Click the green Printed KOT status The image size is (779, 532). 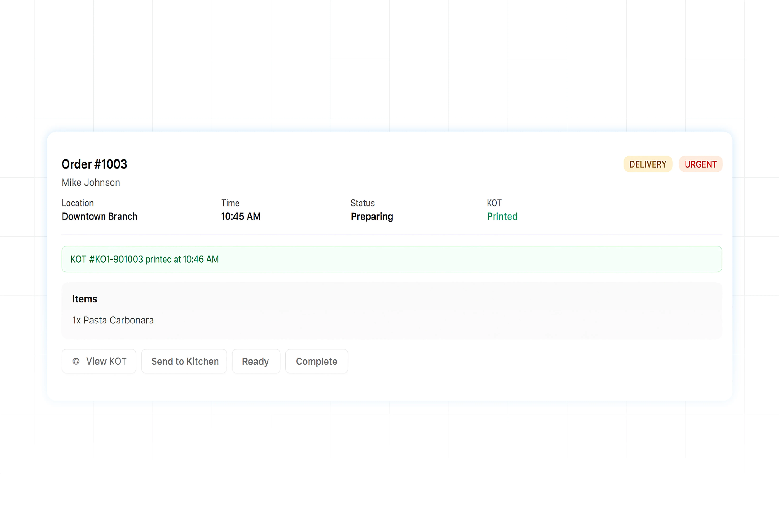tap(502, 217)
